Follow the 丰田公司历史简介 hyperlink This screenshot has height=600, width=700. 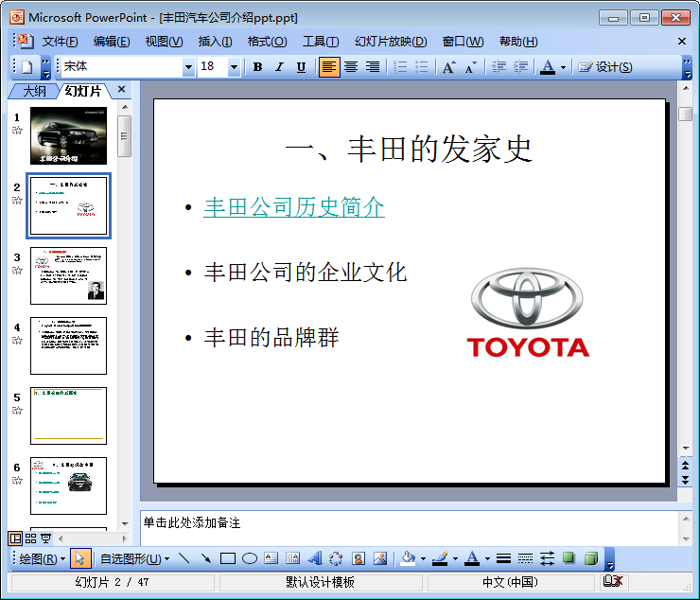294,207
